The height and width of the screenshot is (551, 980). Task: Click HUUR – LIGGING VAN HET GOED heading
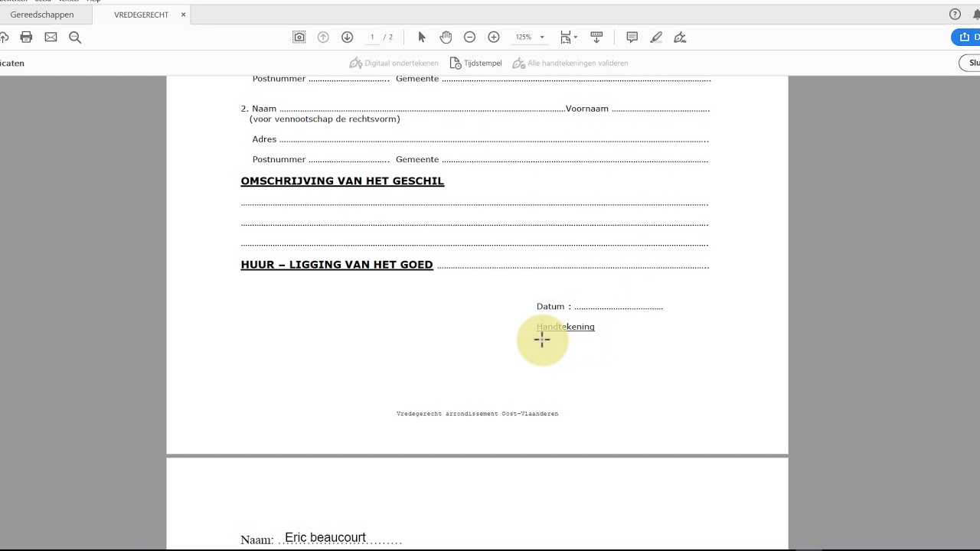pyautogui.click(x=337, y=265)
